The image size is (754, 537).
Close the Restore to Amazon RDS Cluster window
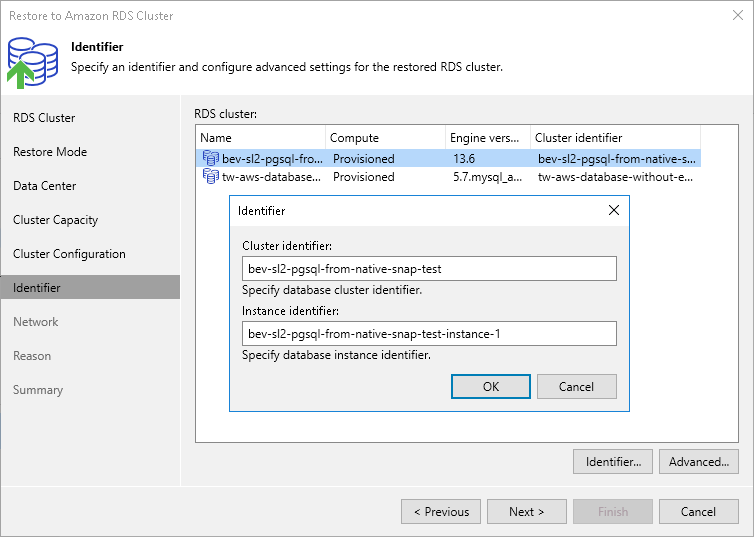coord(735,15)
